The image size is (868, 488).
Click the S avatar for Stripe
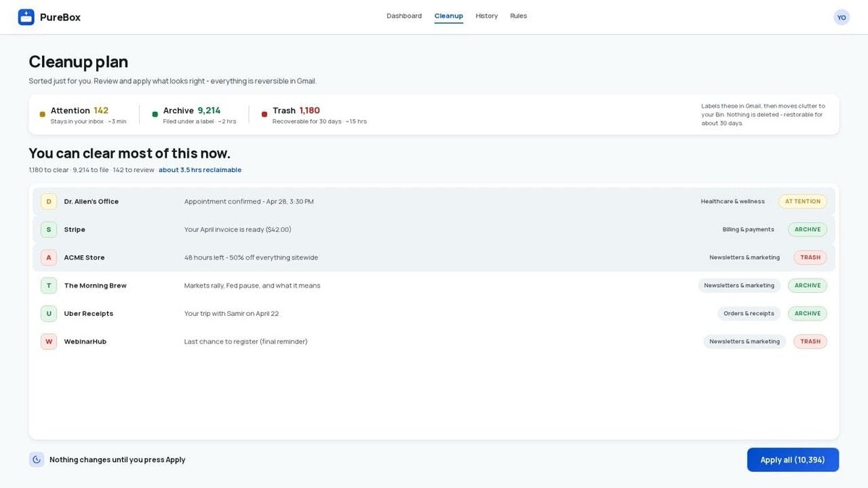48,230
